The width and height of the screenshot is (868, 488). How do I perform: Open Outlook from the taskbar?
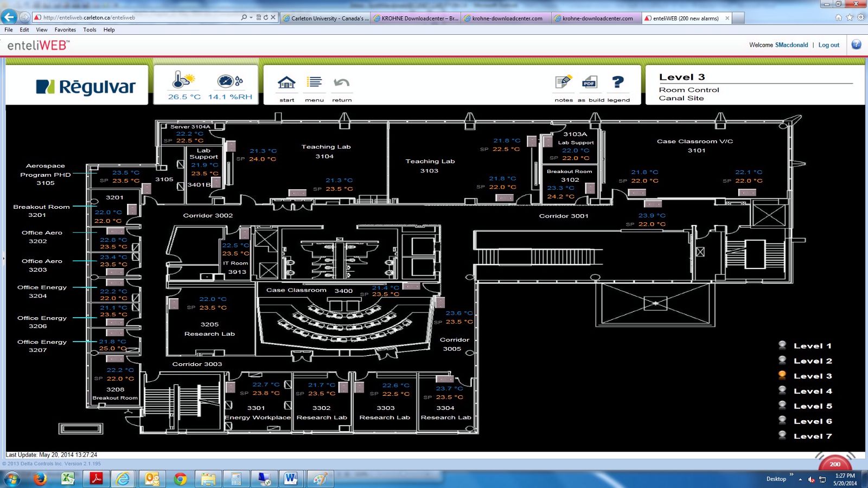click(x=152, y=479)
